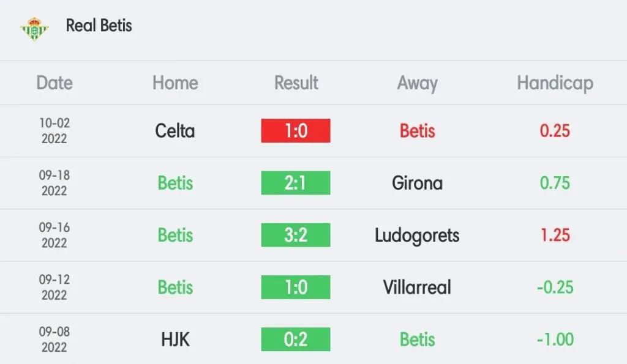Image resolution: width=627 pixels, height=364 pixels.
Task: Open the 1:0 Villarreal result badge
Action: click(x=296, y=288)
